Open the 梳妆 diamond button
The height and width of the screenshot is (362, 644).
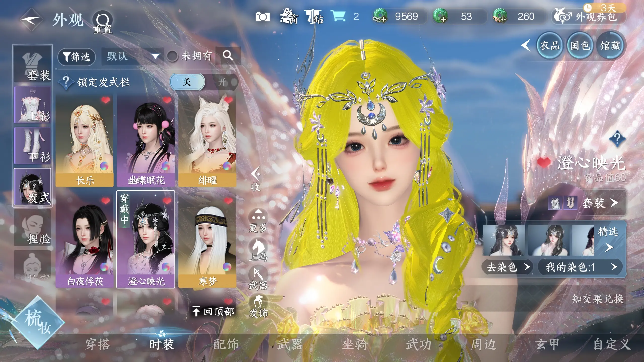(37, 322)
